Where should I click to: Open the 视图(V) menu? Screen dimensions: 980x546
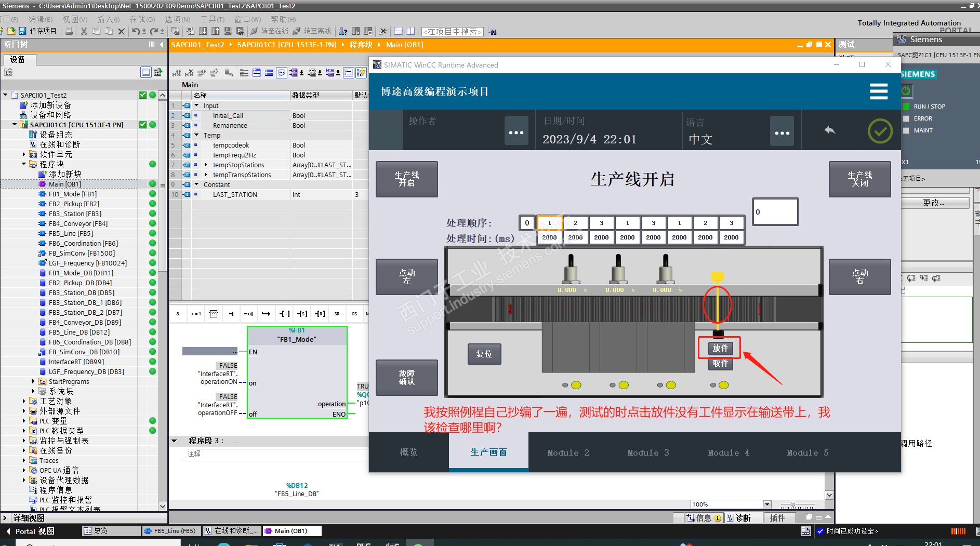tap(75, 19)
